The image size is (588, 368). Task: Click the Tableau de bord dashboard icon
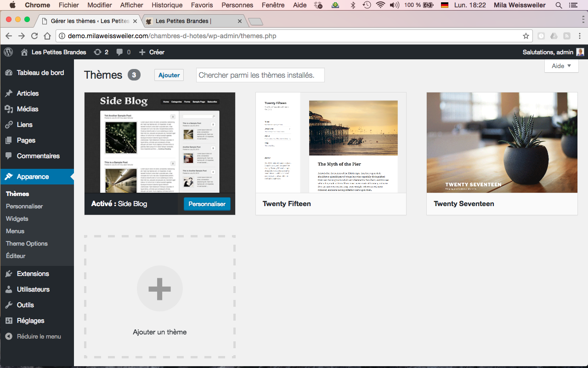coord(9,73)
